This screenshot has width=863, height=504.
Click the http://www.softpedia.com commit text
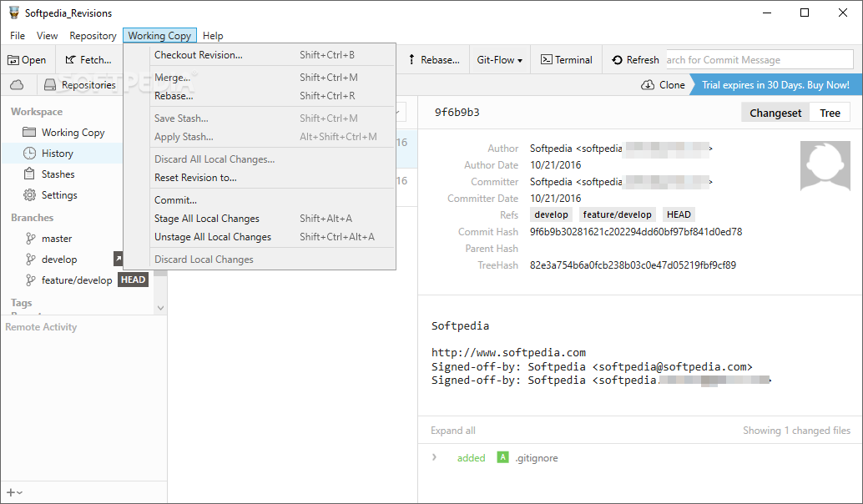508,353
